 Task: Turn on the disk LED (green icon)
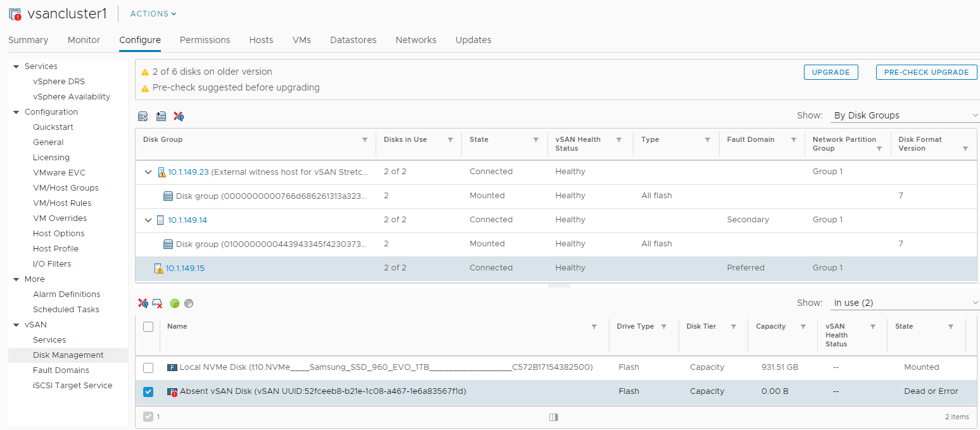click(175, 304)
